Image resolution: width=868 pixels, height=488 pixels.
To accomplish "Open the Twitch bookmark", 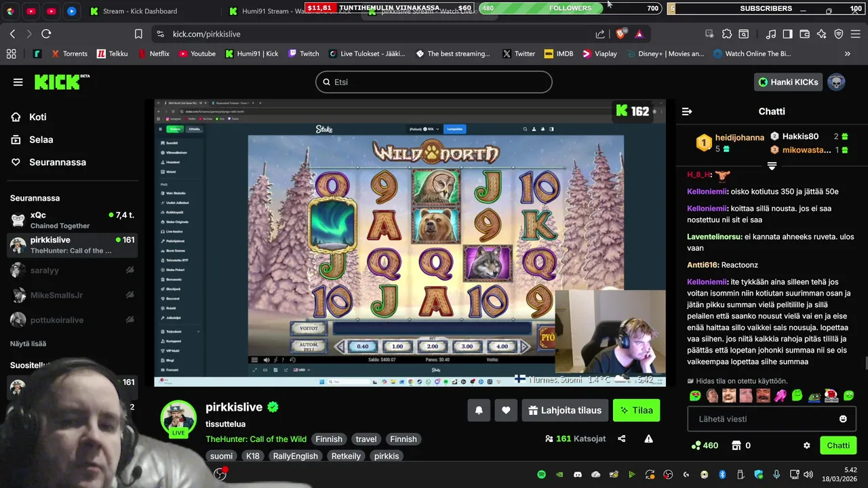I will pos(303,54).
